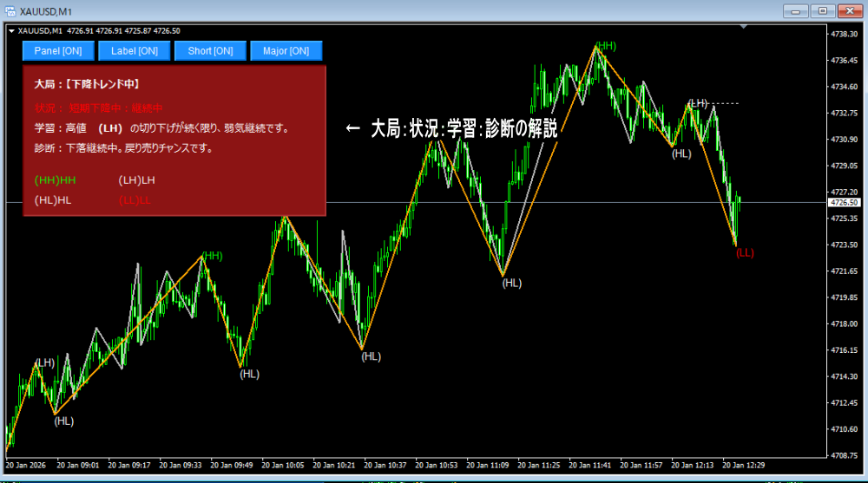Click the chart shift triangle marker at top
Viewport: 868px width, 483px height.
743,27
